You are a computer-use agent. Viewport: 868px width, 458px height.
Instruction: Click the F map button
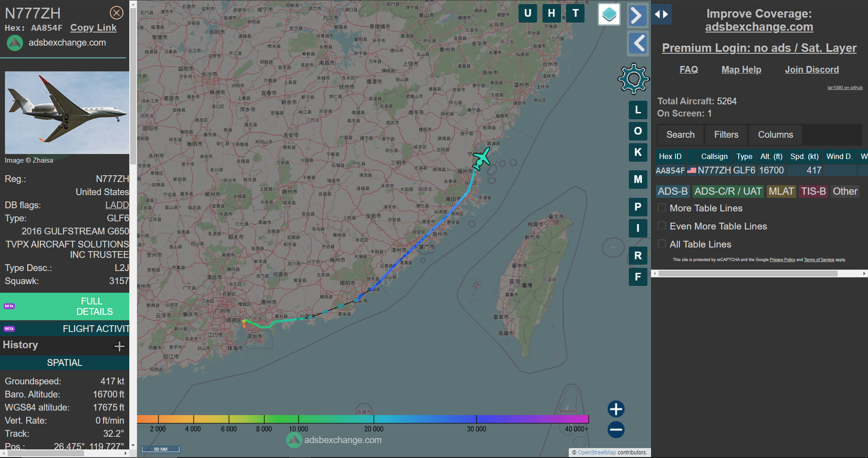(x=638, y=277)
